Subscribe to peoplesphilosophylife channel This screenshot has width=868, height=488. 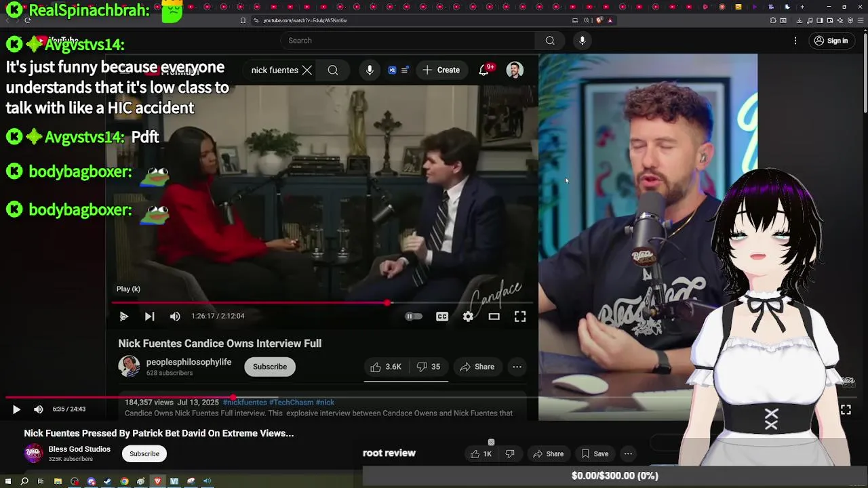270,367
